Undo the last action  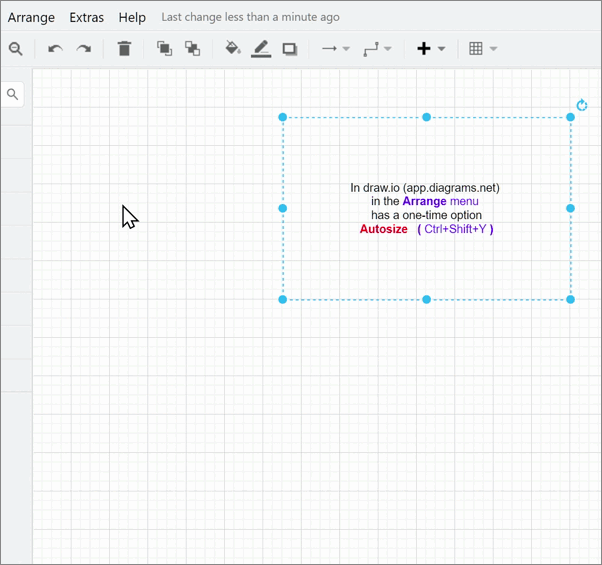click(55, 49)
